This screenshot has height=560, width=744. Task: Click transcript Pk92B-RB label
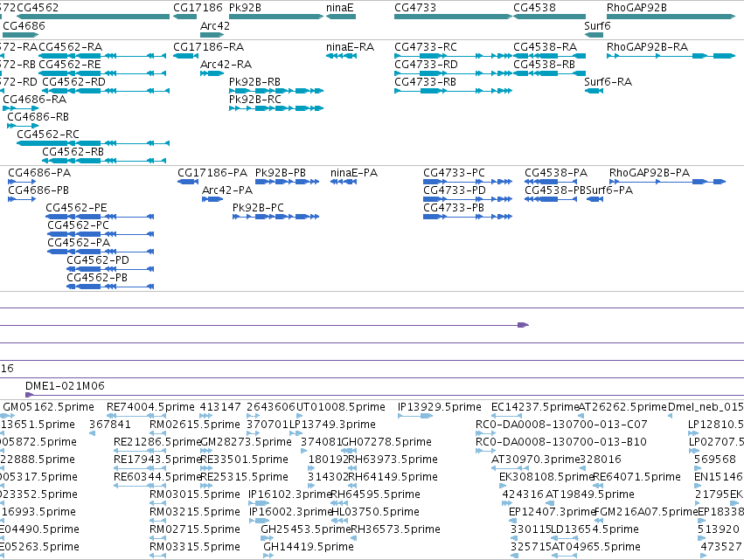click(254, 82)
